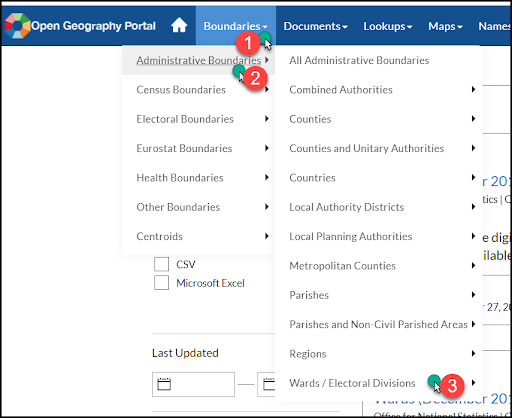Expand arrow beside Local Authority Districts

click(473, 207)
